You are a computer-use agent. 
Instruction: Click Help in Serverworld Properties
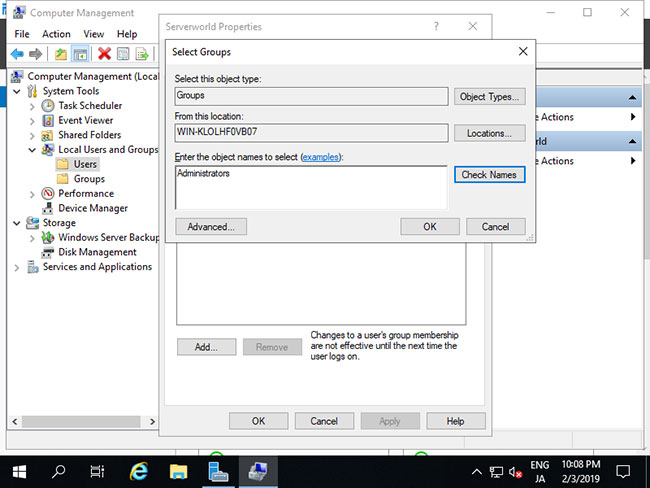(456, 421)
